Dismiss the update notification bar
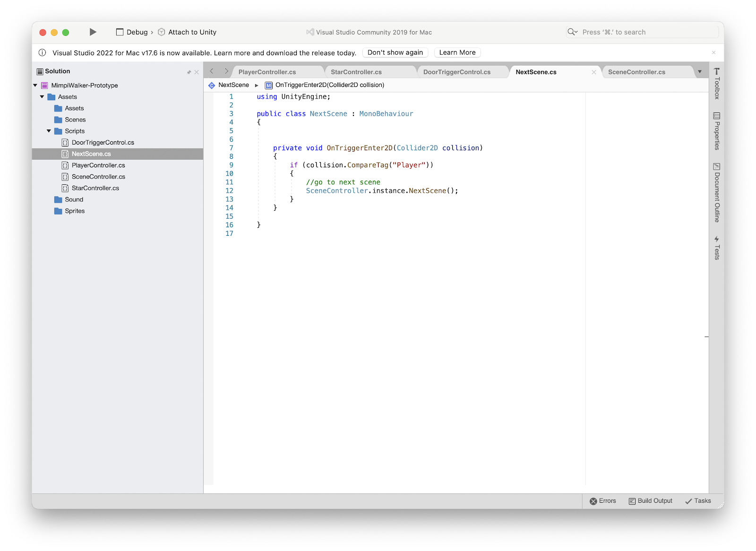Image resolution: width=756 pixels, height=551 pixels. click(x=714, y=52)
